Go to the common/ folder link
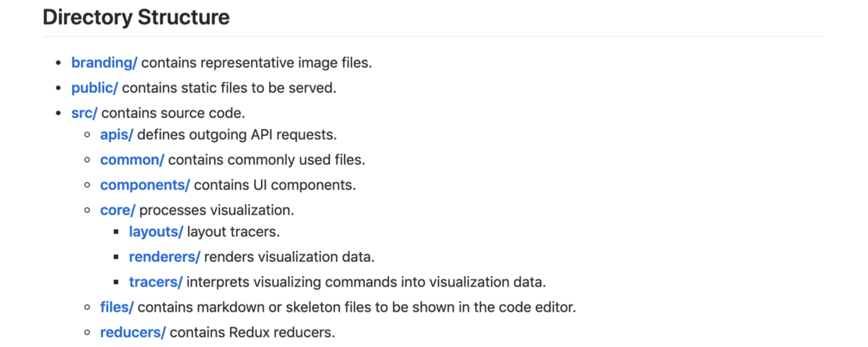 click(132, 160)
